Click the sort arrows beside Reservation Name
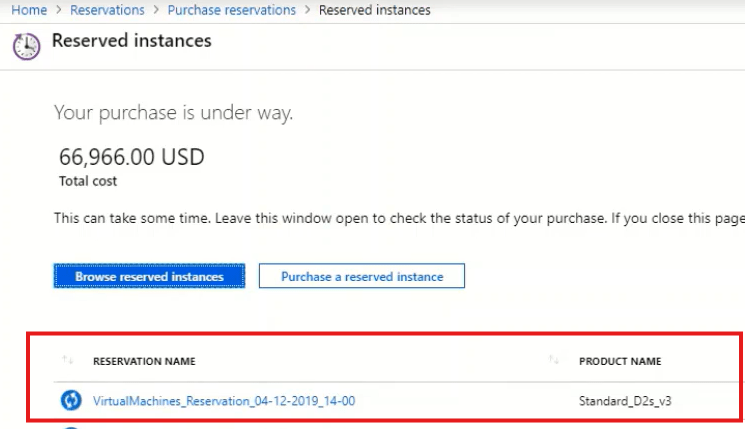The image size is (745, 429). coord(68,361)
